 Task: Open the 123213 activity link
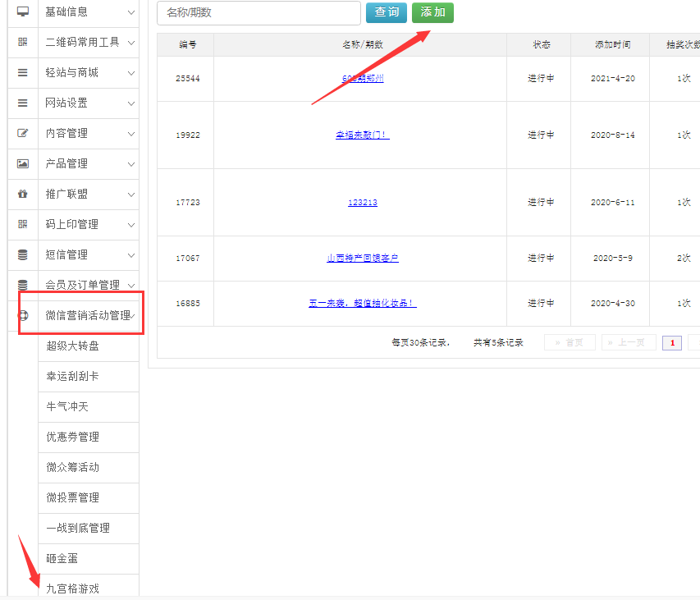(x=362, y=202)
